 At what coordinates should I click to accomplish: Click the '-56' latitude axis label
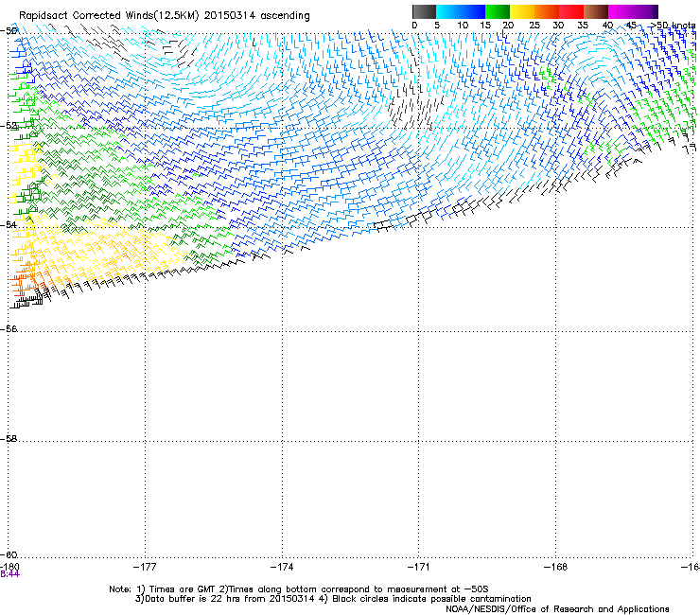[x=9, y=329]
